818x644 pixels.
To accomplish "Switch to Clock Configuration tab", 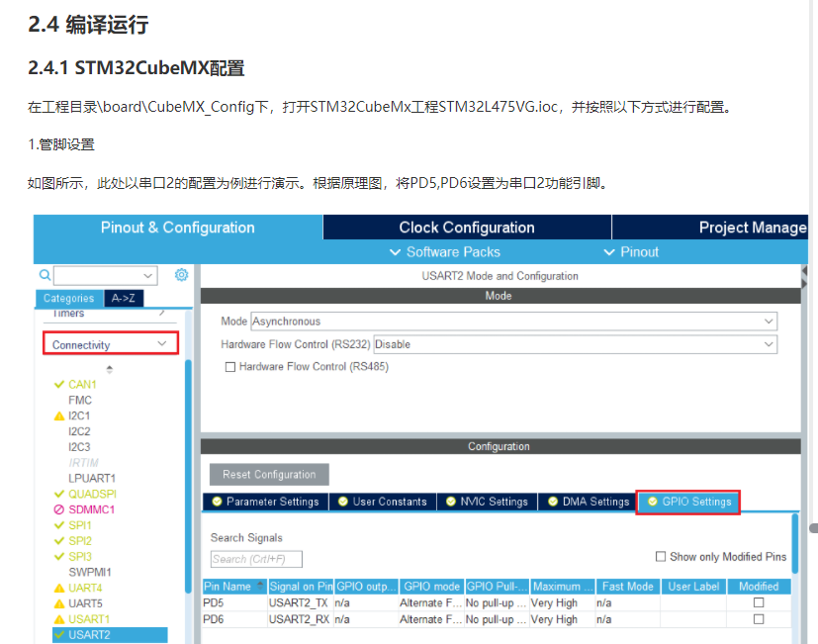I will [467, 228].
